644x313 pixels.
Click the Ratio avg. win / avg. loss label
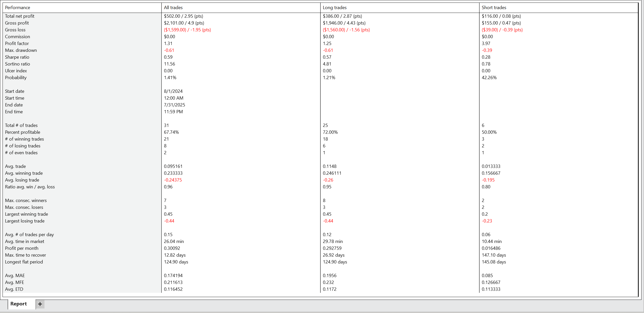tap(30, 187)
